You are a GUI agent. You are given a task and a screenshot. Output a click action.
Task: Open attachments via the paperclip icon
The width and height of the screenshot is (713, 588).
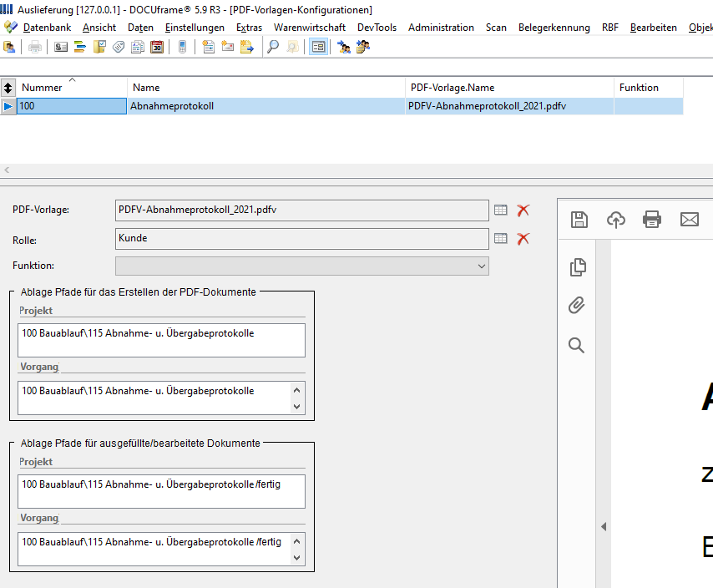click(577, 305)
